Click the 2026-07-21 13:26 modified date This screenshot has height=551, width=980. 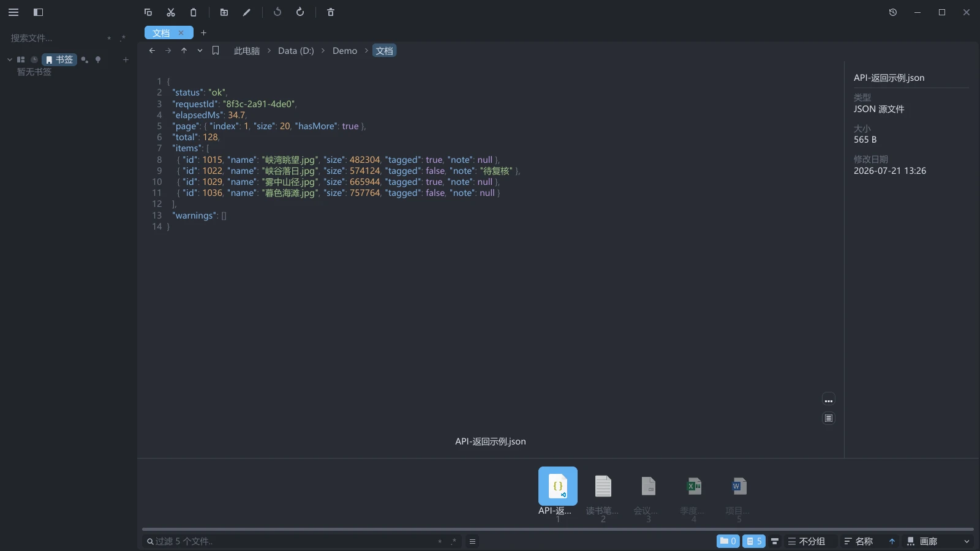890,171
